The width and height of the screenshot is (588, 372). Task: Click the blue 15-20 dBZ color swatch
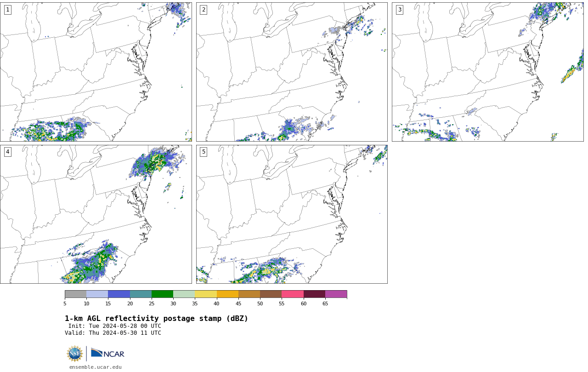[119, 294]
